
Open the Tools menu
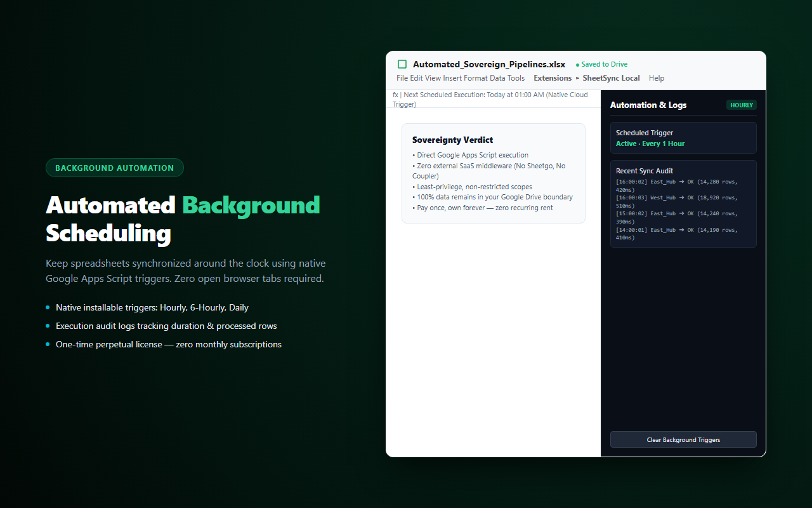[x=516, y=78]
